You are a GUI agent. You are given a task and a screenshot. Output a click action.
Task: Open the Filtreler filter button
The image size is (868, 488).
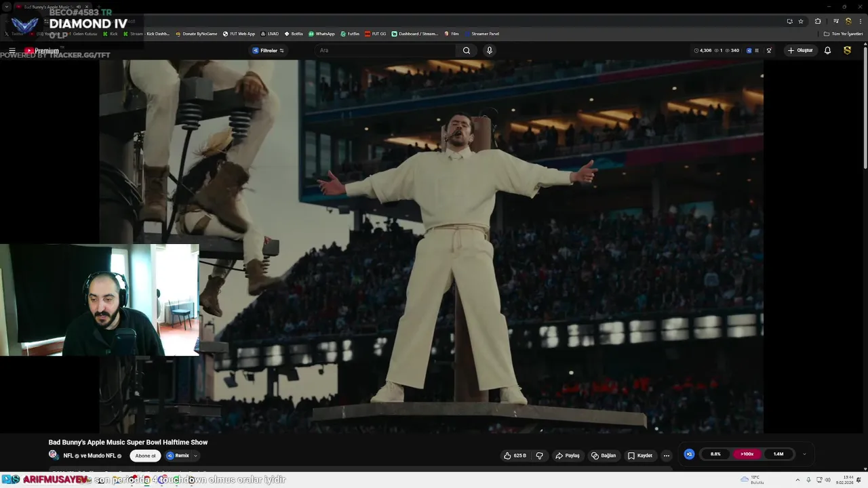[269, 51]
